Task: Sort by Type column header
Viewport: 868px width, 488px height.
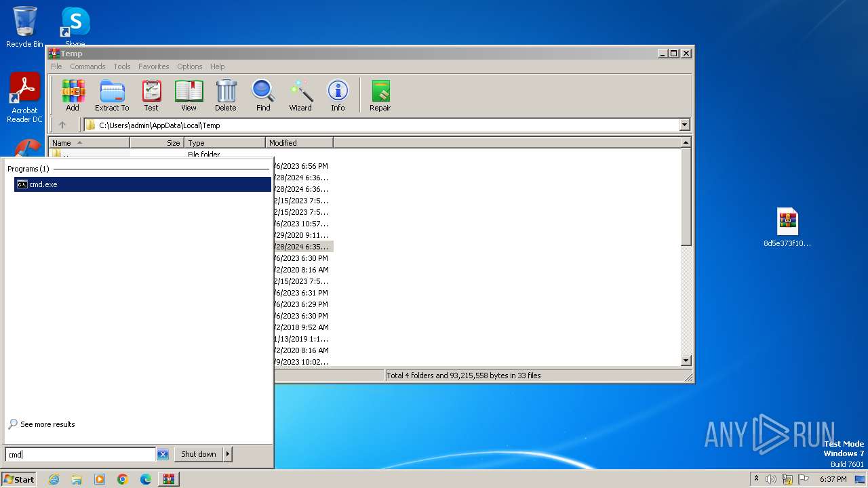Action: click(224, 143)
